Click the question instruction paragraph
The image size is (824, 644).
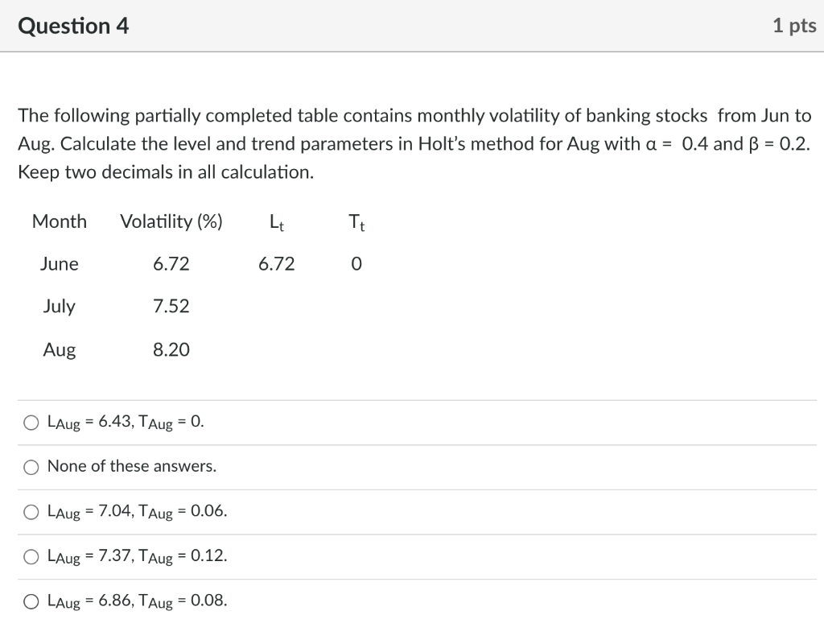coord(412,143)
